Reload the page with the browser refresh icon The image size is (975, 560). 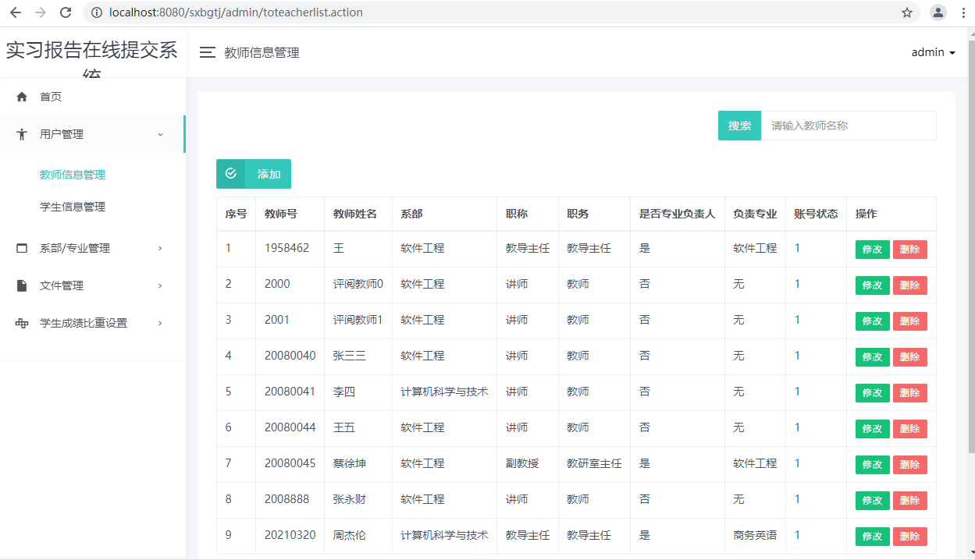(x=66, y=12)
